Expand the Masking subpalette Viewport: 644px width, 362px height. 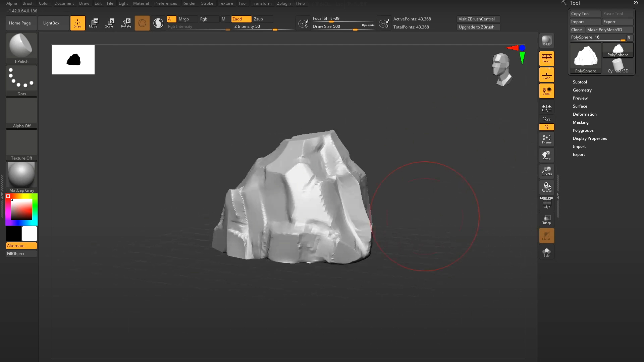580,122
